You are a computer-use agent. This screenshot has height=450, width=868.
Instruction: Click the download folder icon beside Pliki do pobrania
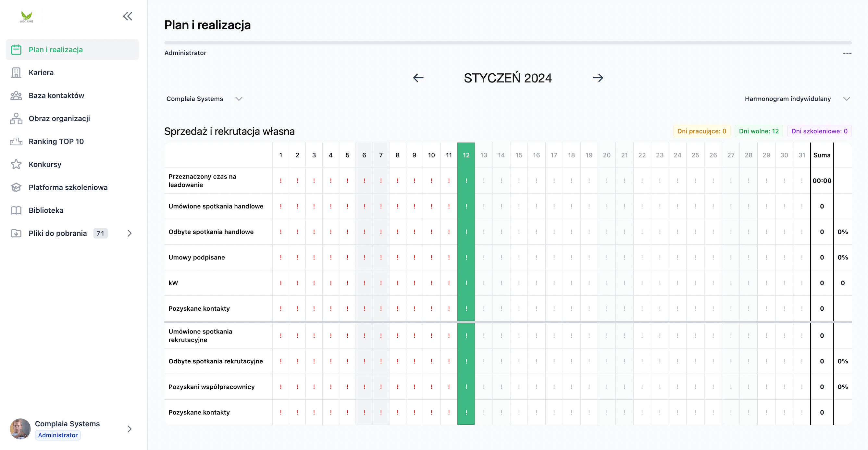(16, 233)
